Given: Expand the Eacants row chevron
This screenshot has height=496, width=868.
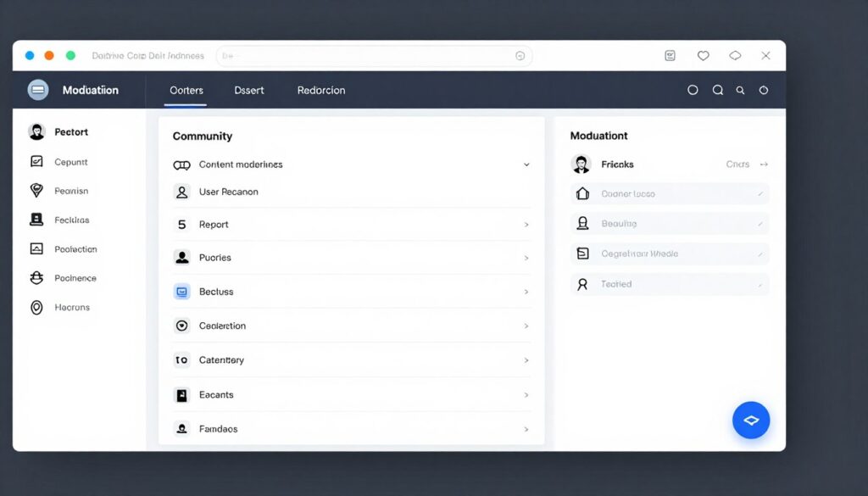Looking at the screenshot, I should (x=526, y=395).
